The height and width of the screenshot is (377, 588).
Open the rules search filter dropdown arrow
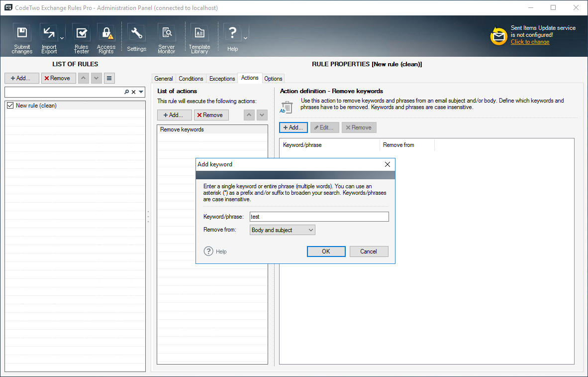(141, 92)
